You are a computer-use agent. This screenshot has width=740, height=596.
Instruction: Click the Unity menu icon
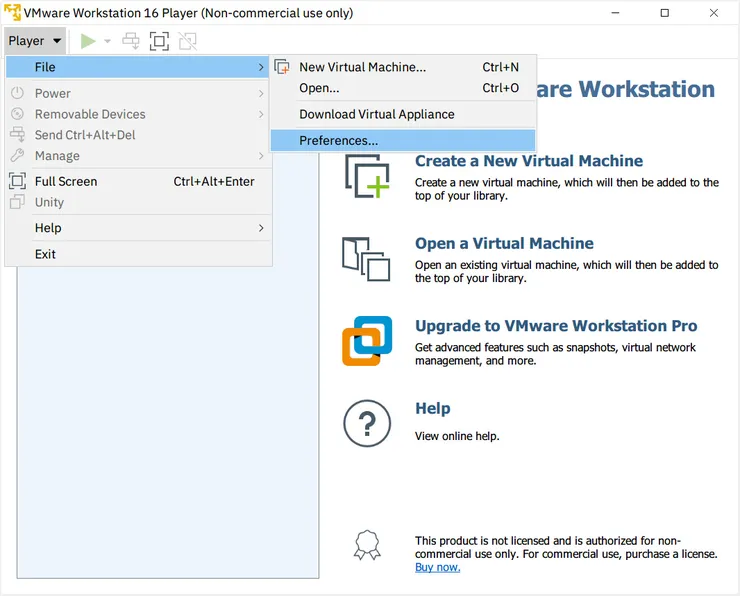pyautogui.click(x=17, y=201)
